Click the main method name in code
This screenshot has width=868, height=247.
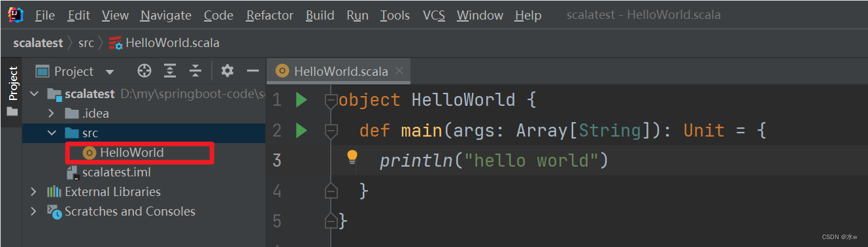point(422,131)
